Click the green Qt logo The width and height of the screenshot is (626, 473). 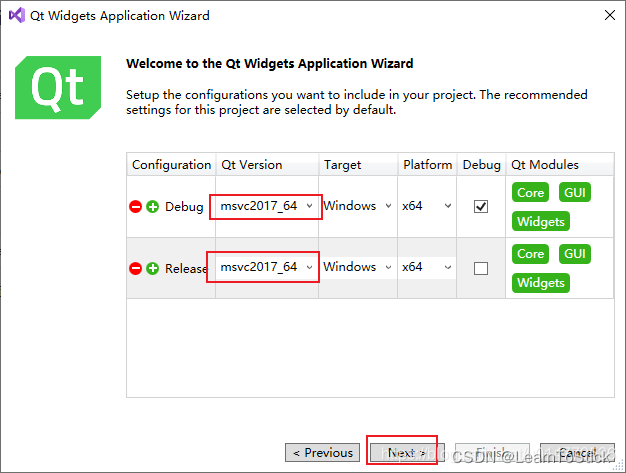coord(58,87)
